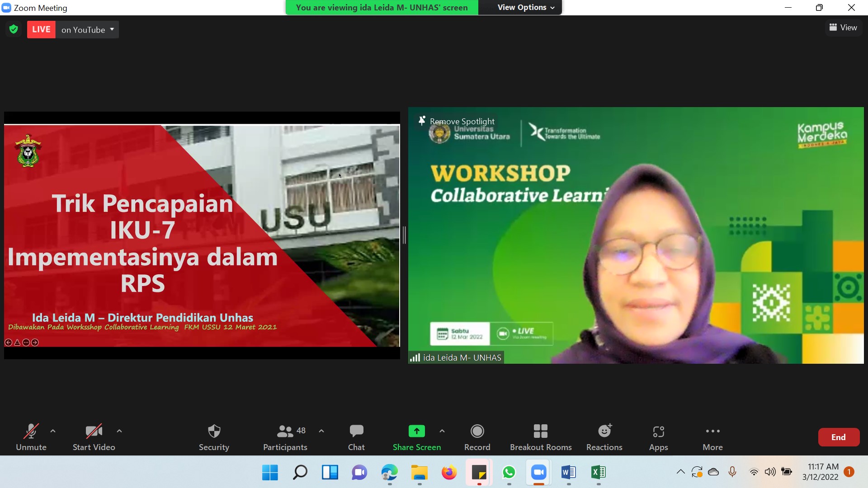This screenshot has height=488, width=868.
Task: Open Sticky Notes from taskbar
Action: coord(479,473)
